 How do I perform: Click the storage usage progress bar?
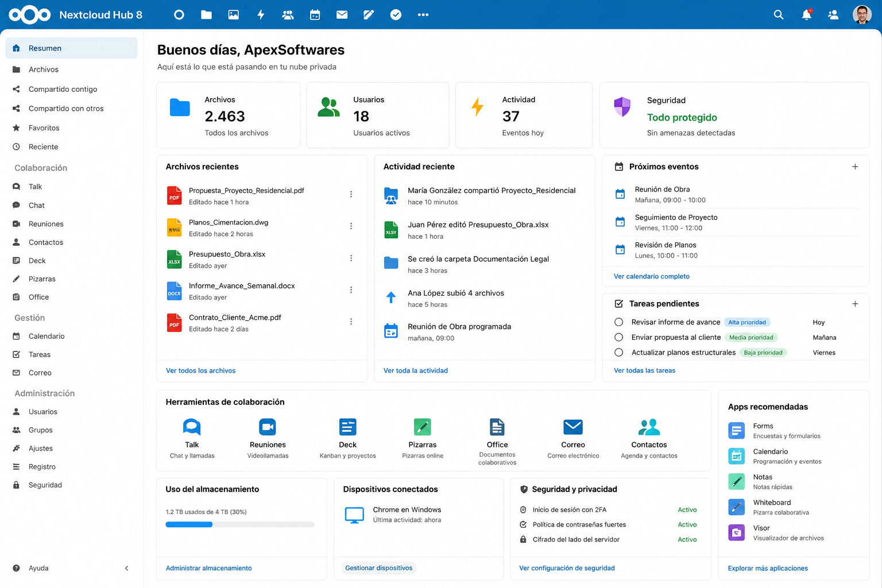pyautogui.click(x=240, y=525)
